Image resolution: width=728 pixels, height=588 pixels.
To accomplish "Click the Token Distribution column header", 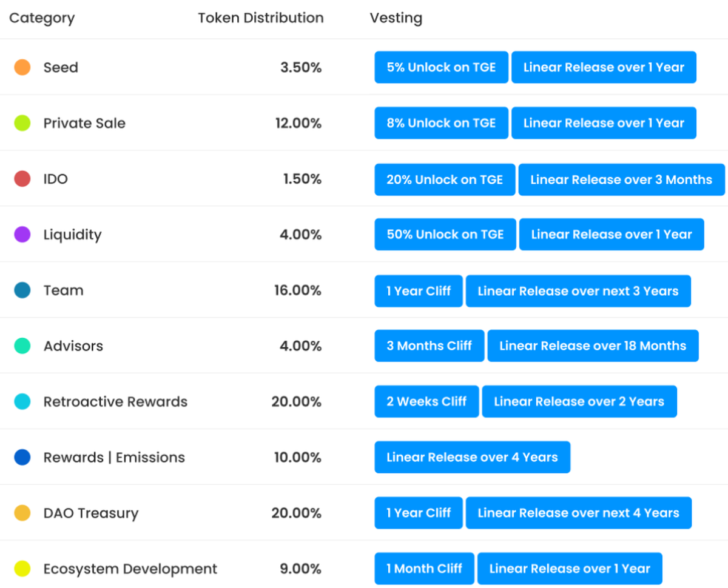I will (260, 18).
